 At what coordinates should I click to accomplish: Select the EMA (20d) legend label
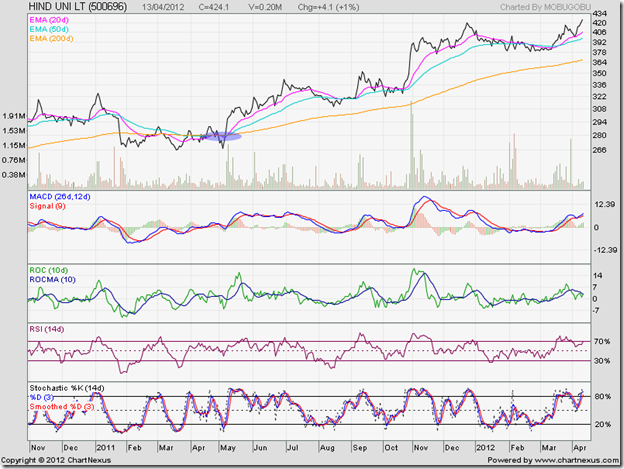[x=52, y=22]
